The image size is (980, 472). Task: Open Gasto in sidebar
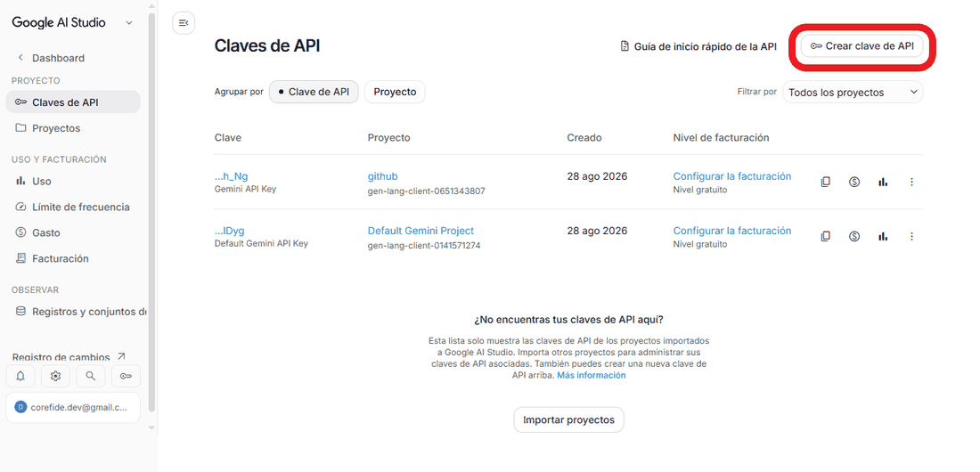[x=73, y=232]
